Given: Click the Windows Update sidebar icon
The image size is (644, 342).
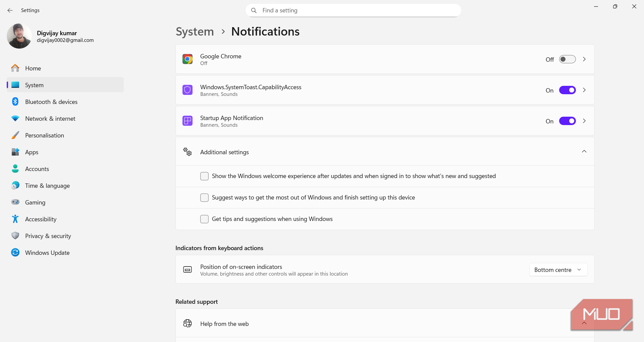Looking at the screenshot, I should (15, 252).
